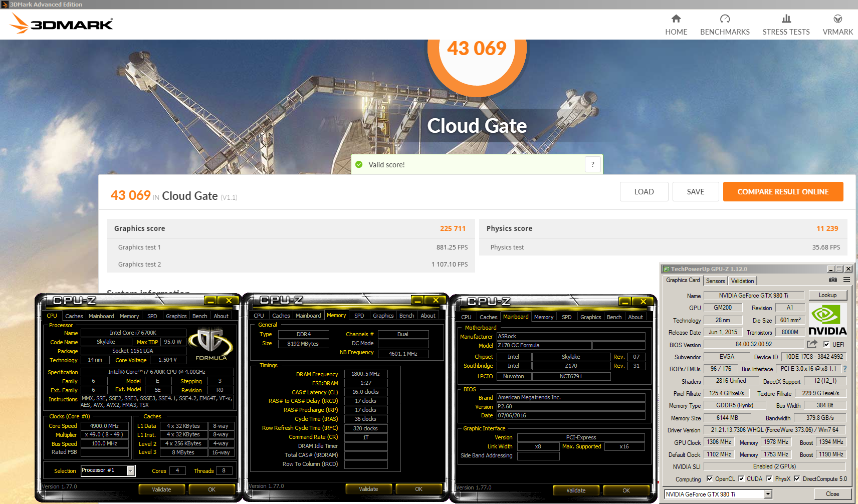Screen dimensions: 858x504
Task: Open the GPU selection dropdown in GPU-Z
Action: tap(768, 494)
